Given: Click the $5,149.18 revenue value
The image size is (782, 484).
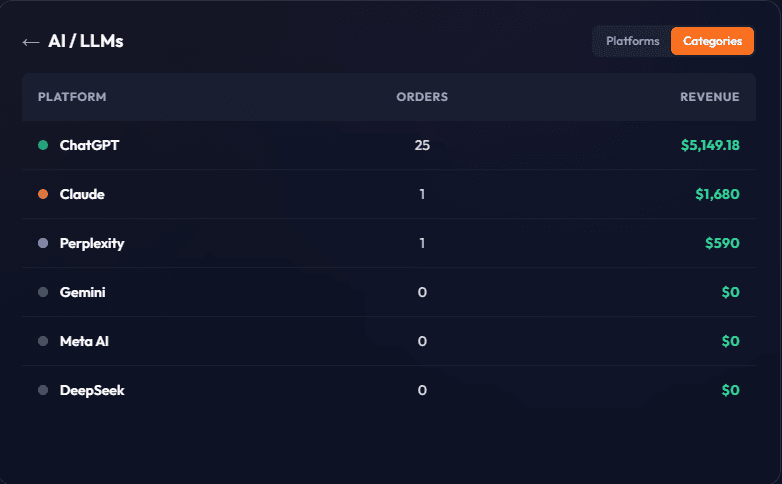Looking at the screenshot, I should 710,145.
